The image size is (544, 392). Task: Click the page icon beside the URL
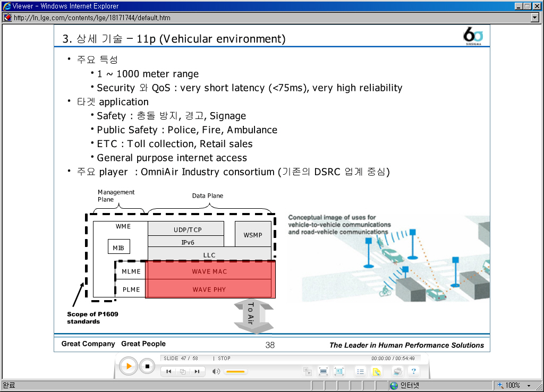coord(7,18)
